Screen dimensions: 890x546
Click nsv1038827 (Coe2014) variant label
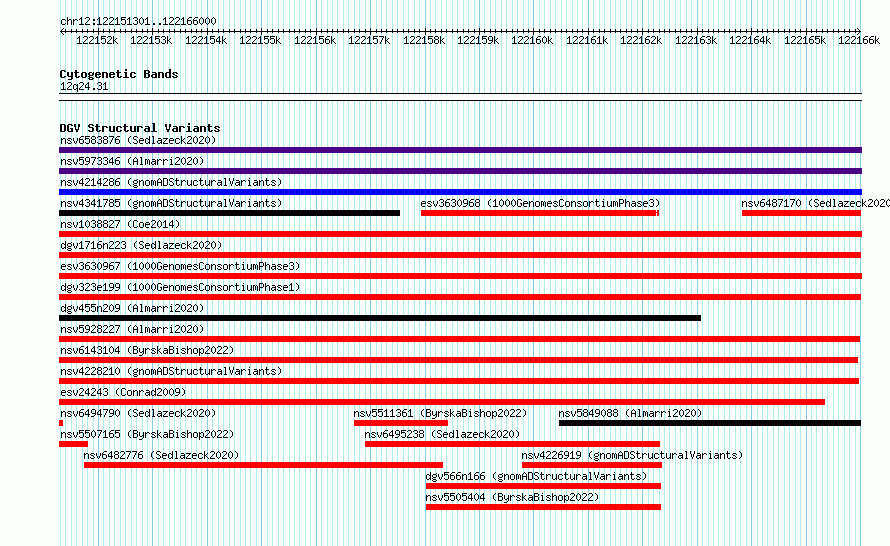(120, 224)
